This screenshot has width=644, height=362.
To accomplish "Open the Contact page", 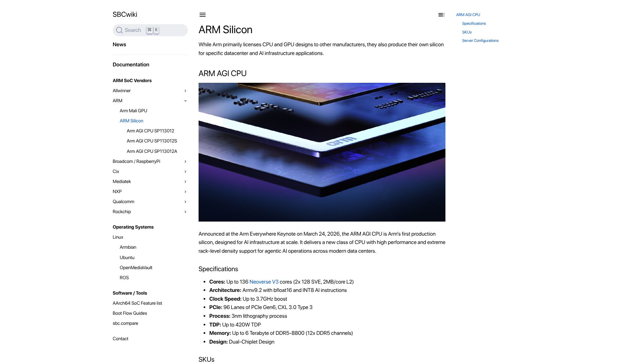I will click(120, 339).
